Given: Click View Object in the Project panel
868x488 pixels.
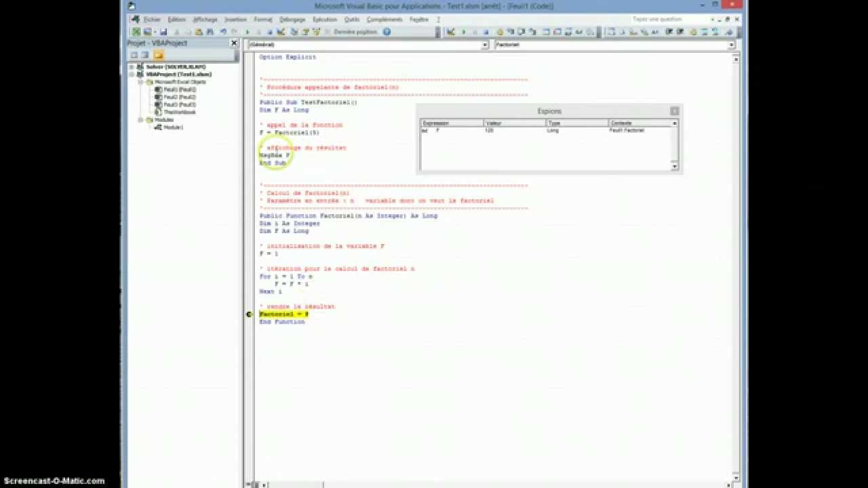Looking at the screenshot, I should (145, 55).
